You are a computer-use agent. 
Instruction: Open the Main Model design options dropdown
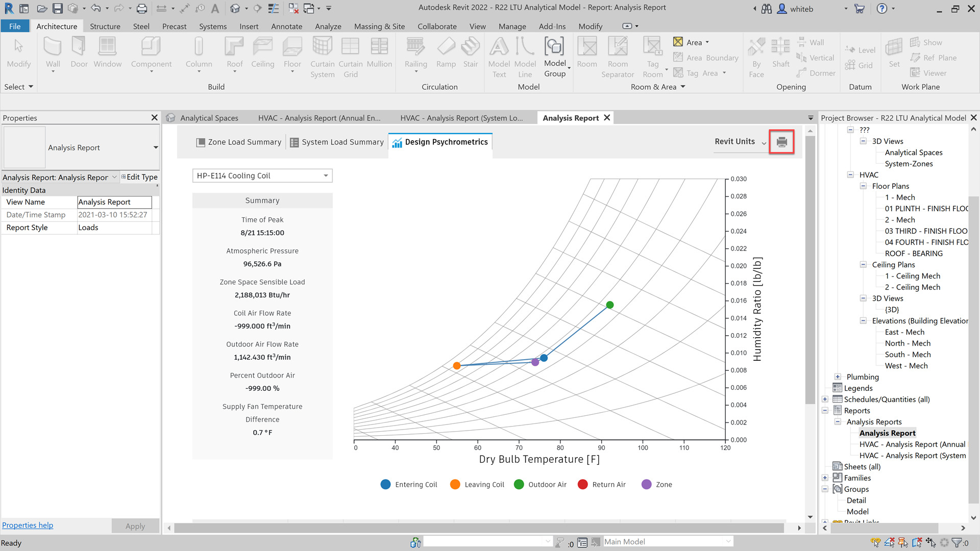[x=668, y=542]
